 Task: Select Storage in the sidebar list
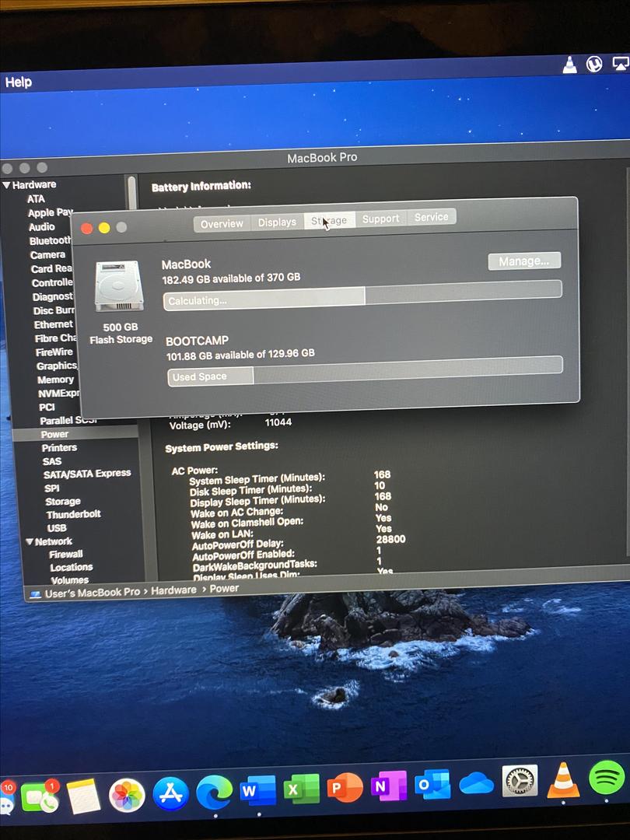[x=63, y=502]
